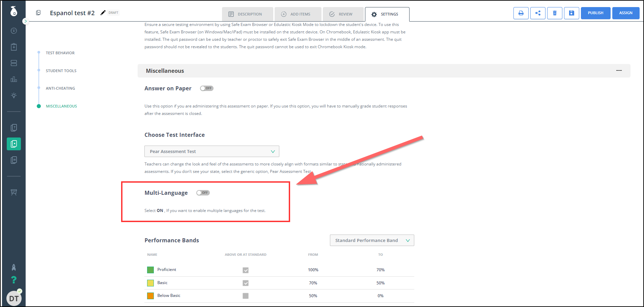Open the DT user profile avatar
The width and height of the screenshot is (644, 307).
click(14, 299)
